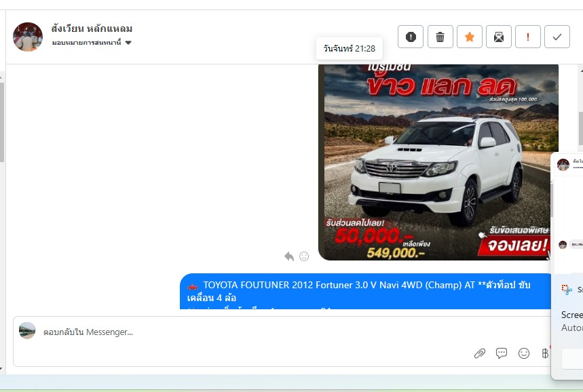Click the blue TOYOTA FOUTUNER 2012 message bubble

click(x=365, y=292)
